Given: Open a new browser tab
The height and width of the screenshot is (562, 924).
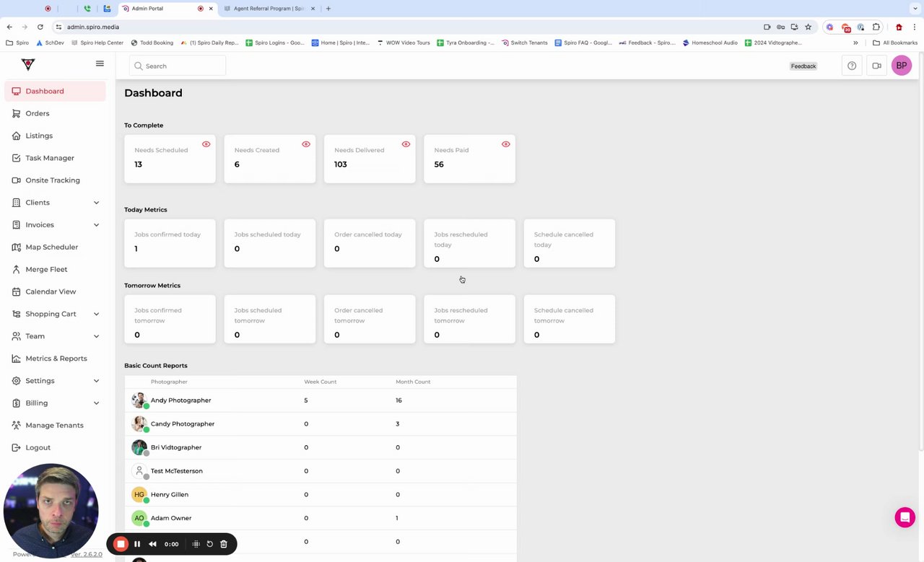Looking at the screenshot, I should [x=328, y=9].
